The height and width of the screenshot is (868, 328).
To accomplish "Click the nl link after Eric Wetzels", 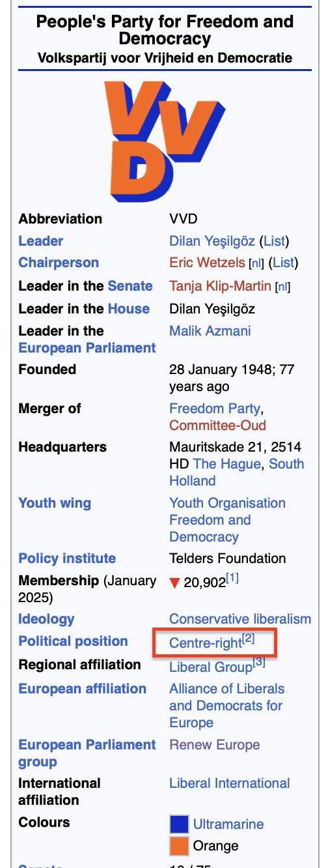I will [x=256, y=264].
